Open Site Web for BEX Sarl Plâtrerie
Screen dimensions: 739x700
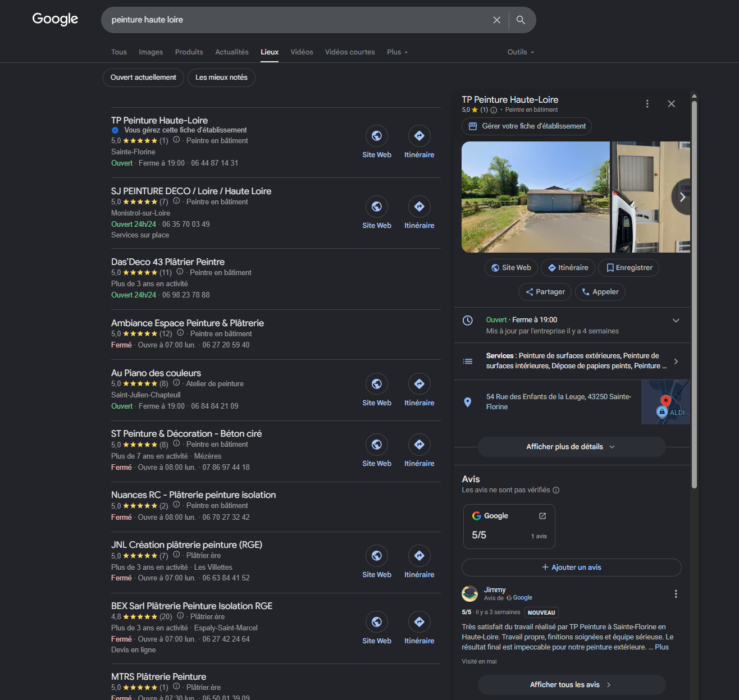377,629
